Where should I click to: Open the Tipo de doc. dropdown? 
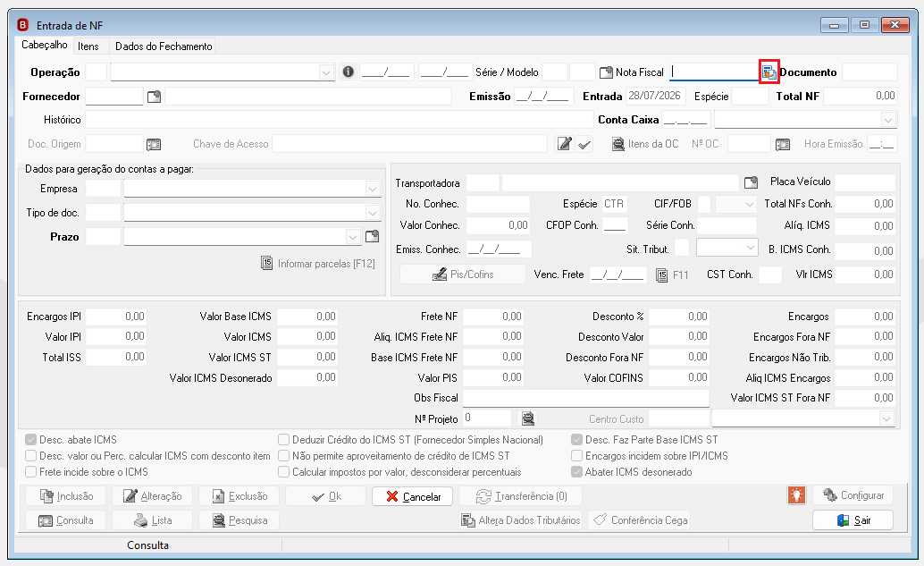(x=373, y=212)
